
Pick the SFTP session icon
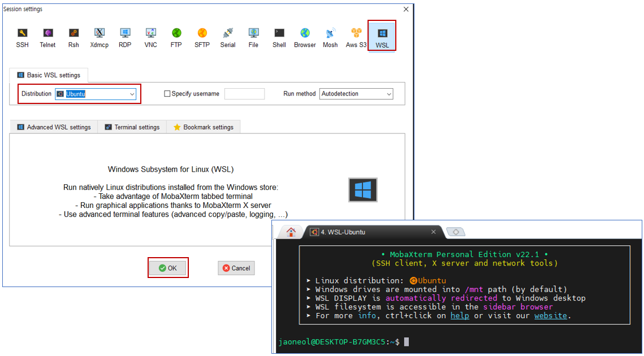[x=202, y=38]
